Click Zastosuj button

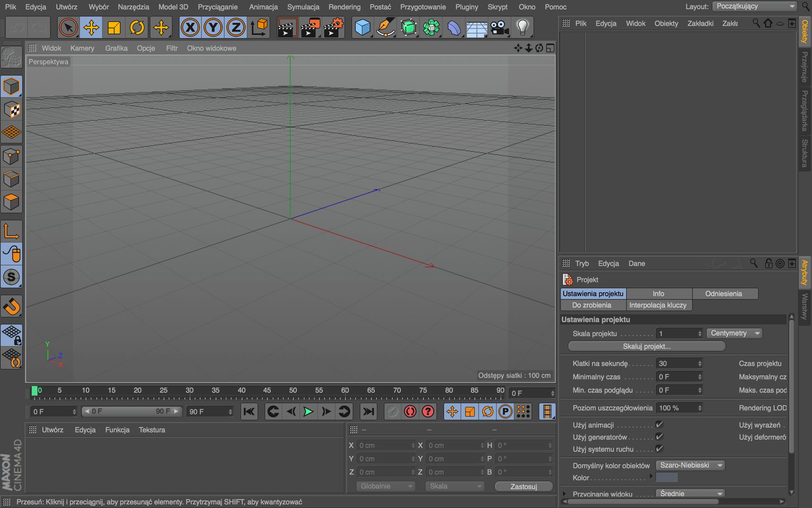click(524, 486)
